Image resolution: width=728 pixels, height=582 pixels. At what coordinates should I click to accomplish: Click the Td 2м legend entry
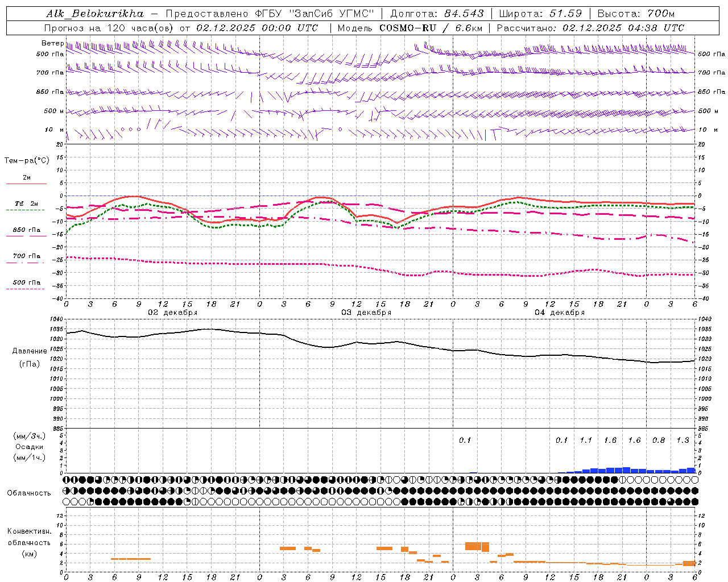click(x=27, y=203)
